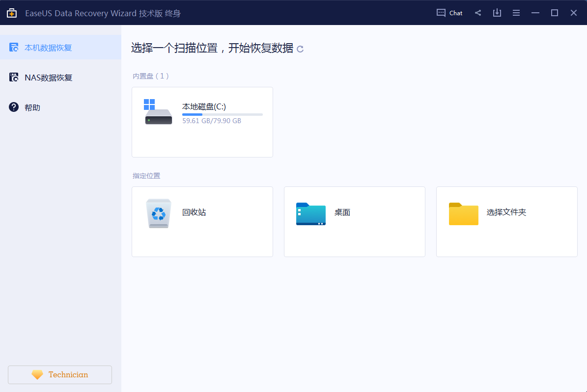Open 帮助 help section

(x=60, y=107)
